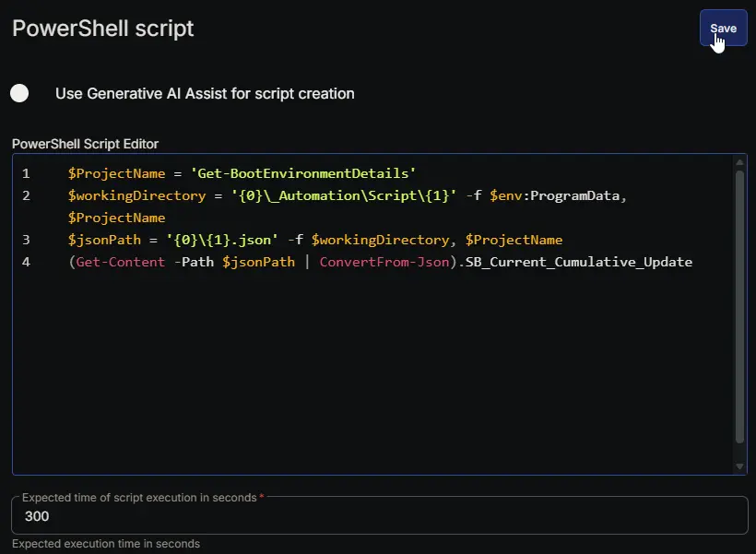Click 'SB_Current_Cumulative_Update' property on line 4
This screenshot has width=756, height=554.
pos(579,262)
